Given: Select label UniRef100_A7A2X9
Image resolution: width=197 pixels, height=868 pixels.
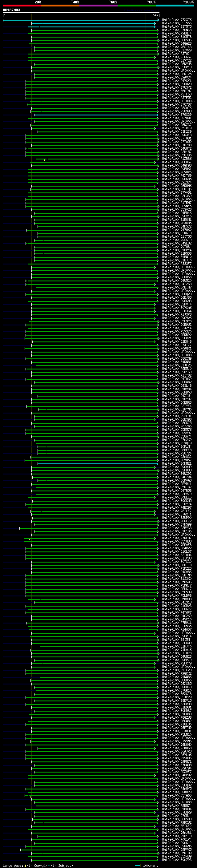Looking at the screenshot, I should (x=177, y=440).
